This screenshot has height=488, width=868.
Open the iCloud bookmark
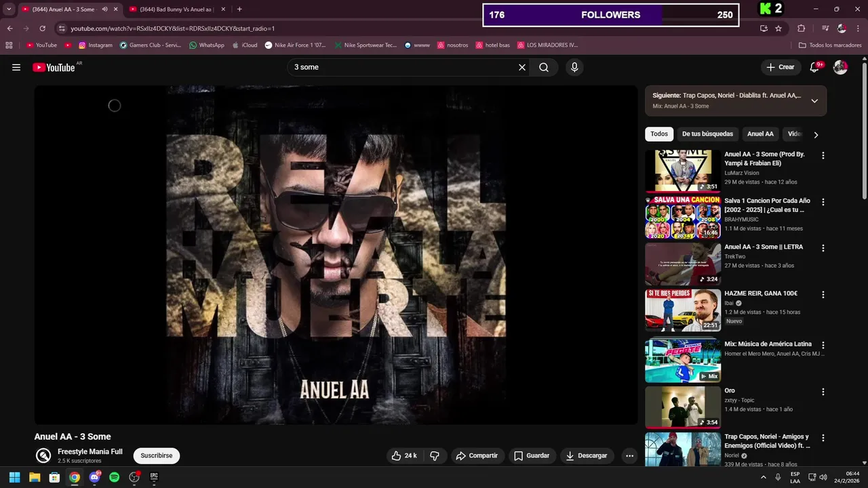pos(245,45)
